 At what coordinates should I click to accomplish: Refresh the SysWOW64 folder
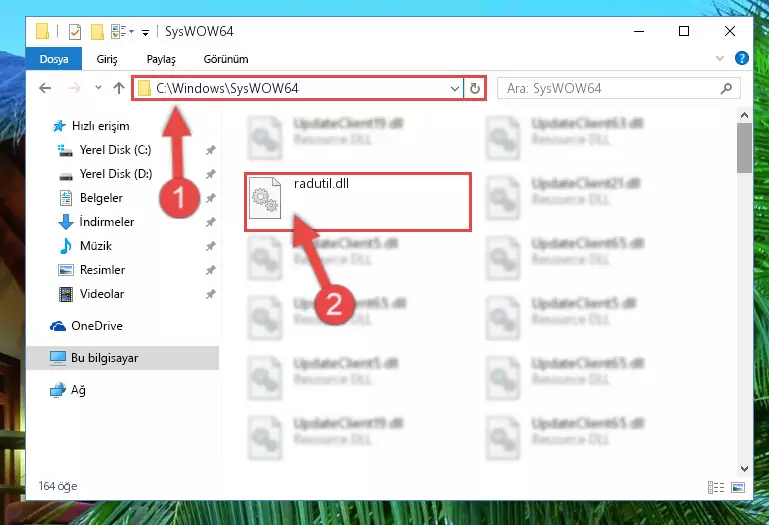[x=474, y=89]
